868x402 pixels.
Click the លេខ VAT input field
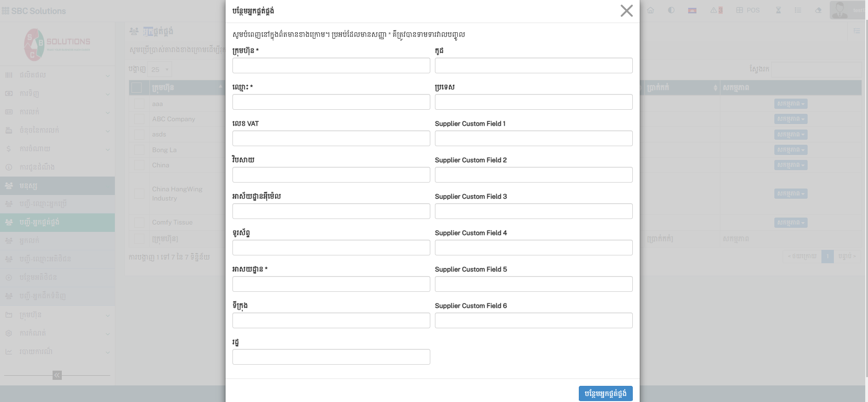[x=331, y=138]
